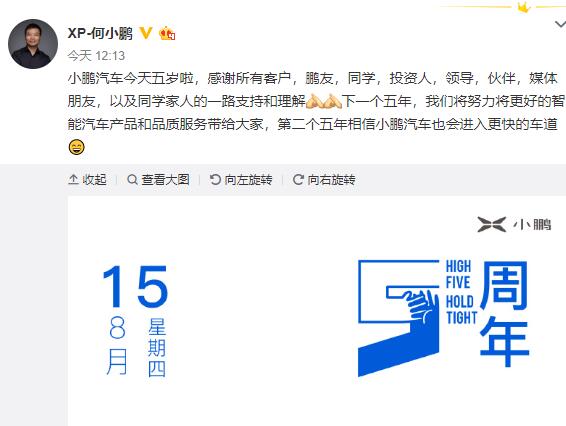Click the collapse arrow icon beside 收起
The height and width of the screenshot is (426, 566).
[x=73, y=179]
